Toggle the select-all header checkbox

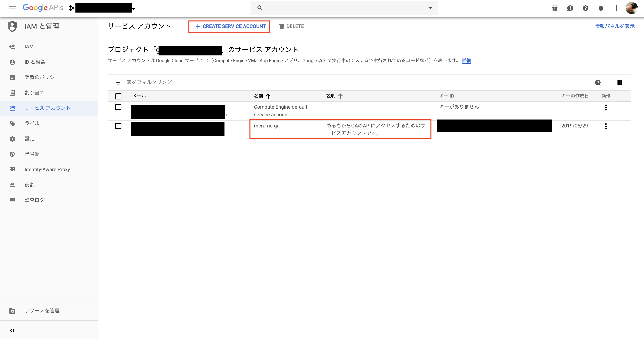coord(118,96)
